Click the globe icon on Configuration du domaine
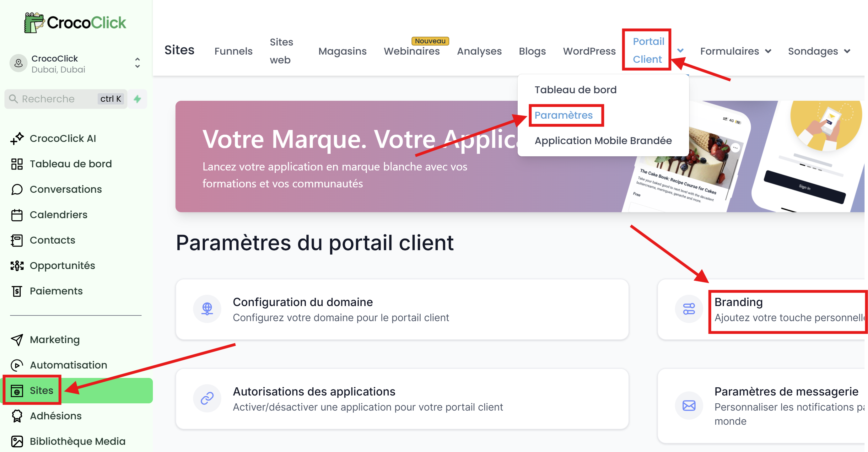Screen dimensions: 868x452 coord(207,309)
